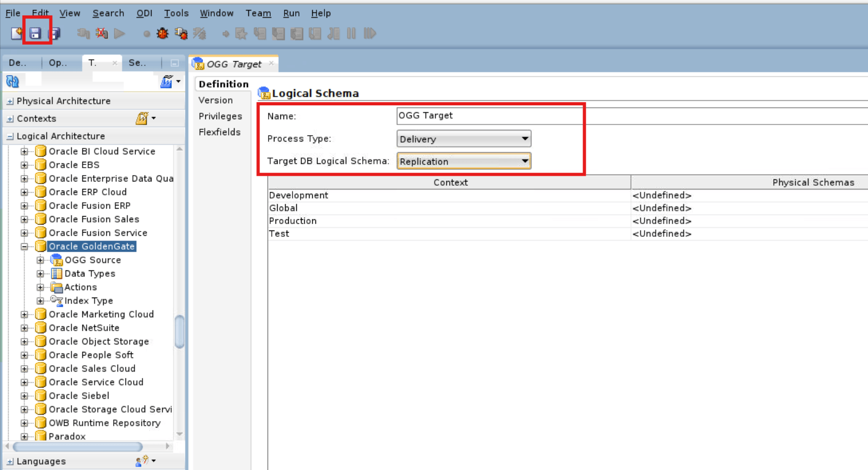The image size is (868, 470).
Task: Open the File menu
Action: coord(13,13)
